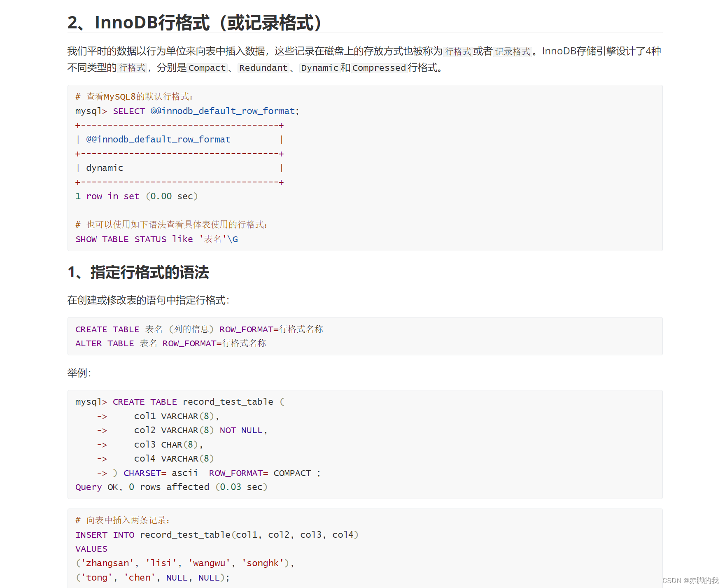Click the "VALUES" keyword line
Image resolution: width=725 pixels, height=588 pixels.
point(91,549)
